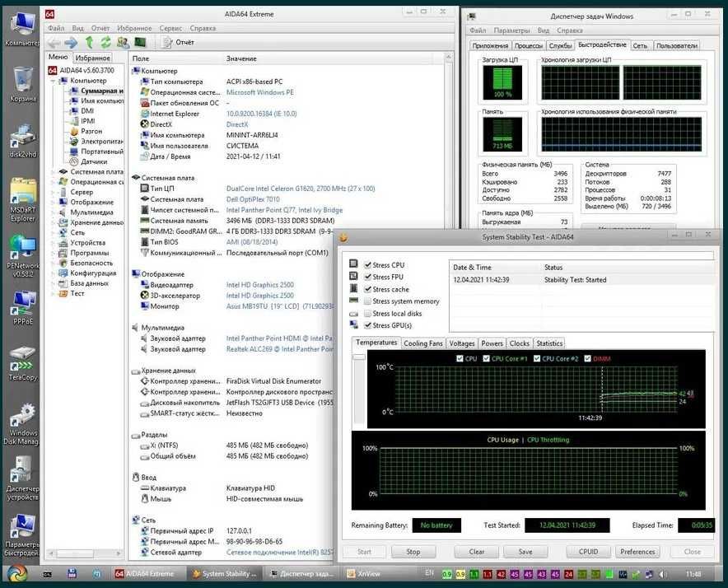
Task: Switch to the Statistics tab
Action: (x=549, y=343)
